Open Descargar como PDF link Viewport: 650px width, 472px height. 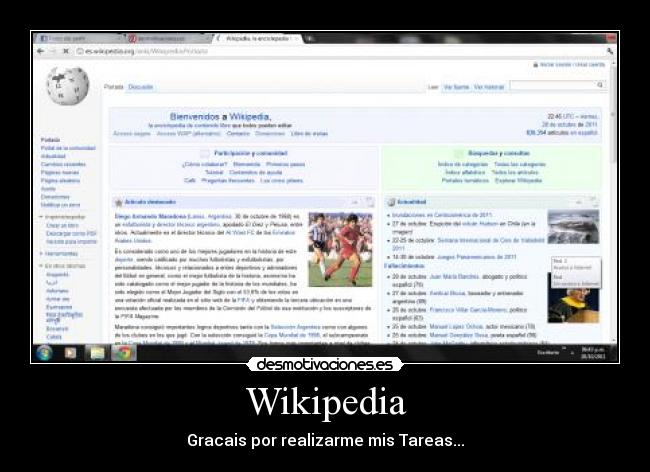coord(71,233)
